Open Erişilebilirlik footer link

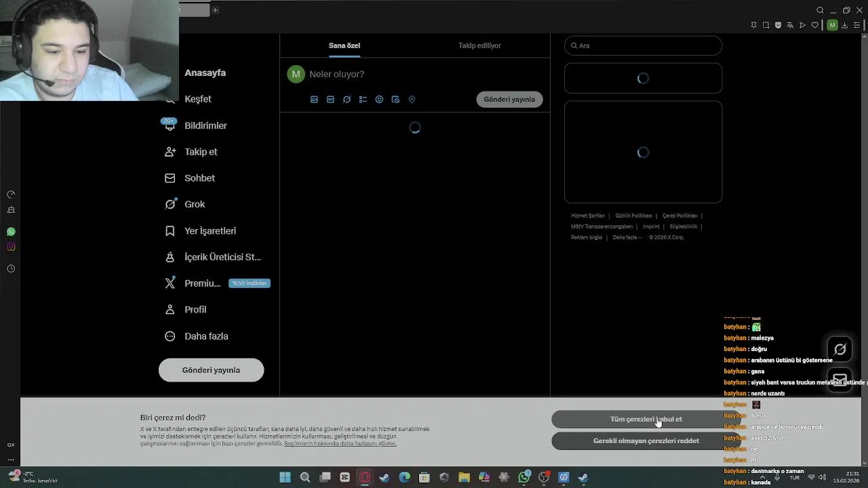pyautogui.click(x=683, y=226)
